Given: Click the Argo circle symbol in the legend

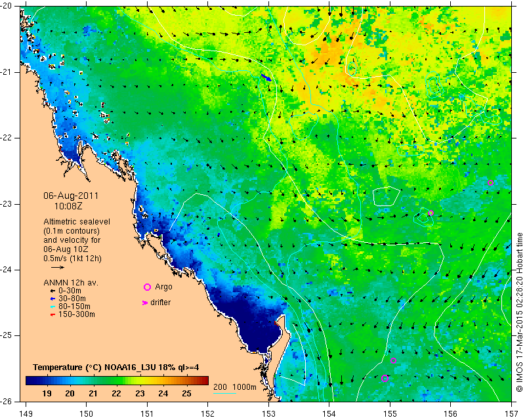Looking at the screenshot, I should coord(147,287).
